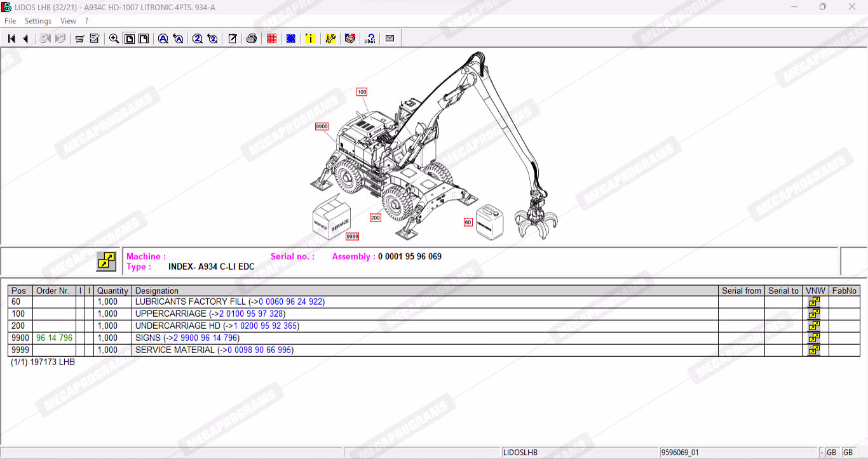The width and height of the screenshot is (868, 459).
Task: Click the type text INDEX- A934 C-LI EDC
Action: click(x=212, y=267)
